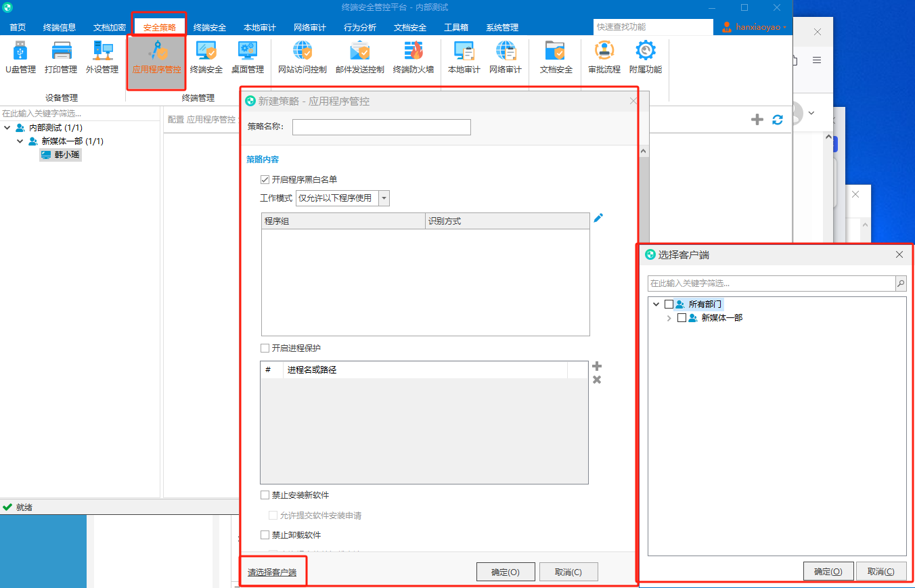The image size is (915, 588).
Task: Switch to 系统管理 tab
Action: coord(502,28)
